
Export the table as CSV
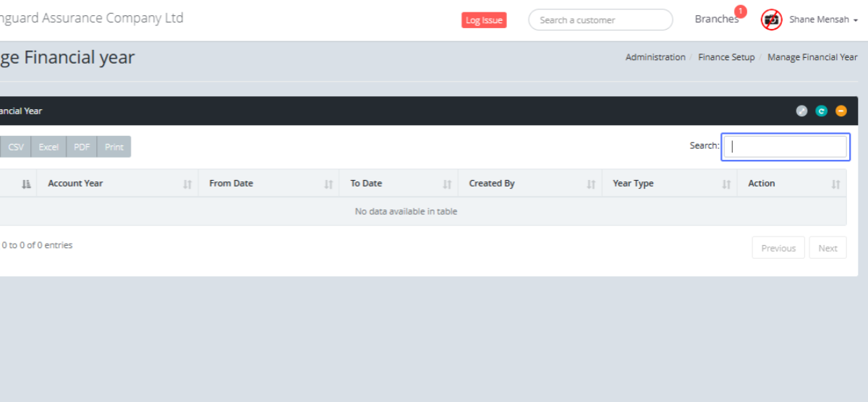[16, 147]
